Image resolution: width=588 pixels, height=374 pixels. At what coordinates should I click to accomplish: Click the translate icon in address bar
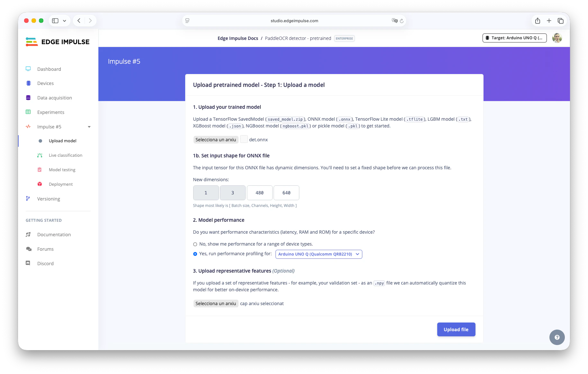tap(394, 21)
